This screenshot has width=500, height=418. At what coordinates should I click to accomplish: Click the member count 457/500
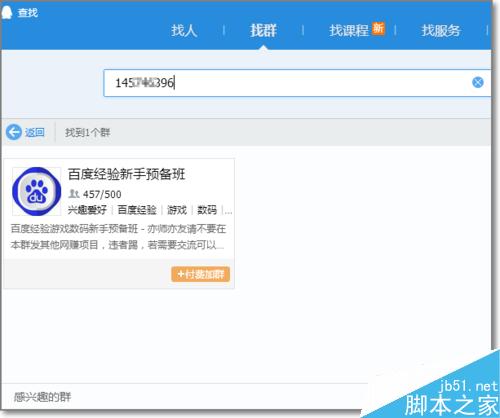pyautogui.click(x=102, y=194)
